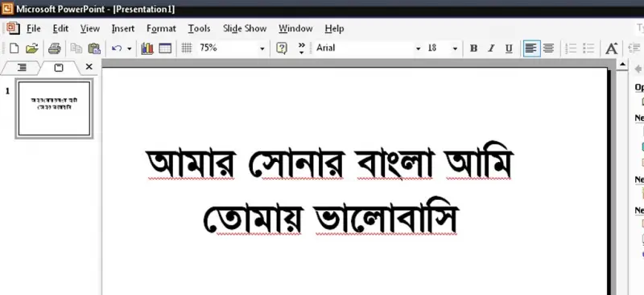Image resolution: width=644 pixels, height=295 pixels.
Task: Open the View menu
Action: pyautogui.click(x=90, y=28)
